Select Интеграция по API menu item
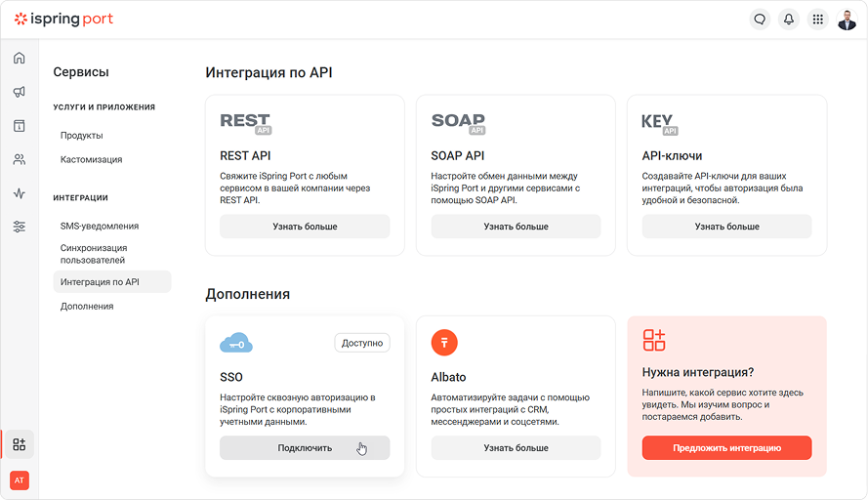Image resolution: width=868 pixels, height=500 pixels. 112,282
